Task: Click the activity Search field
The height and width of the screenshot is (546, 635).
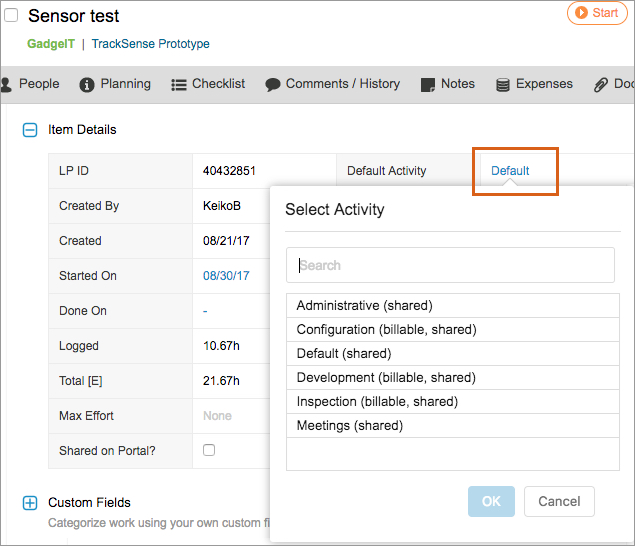Action: tap(450, 266)
